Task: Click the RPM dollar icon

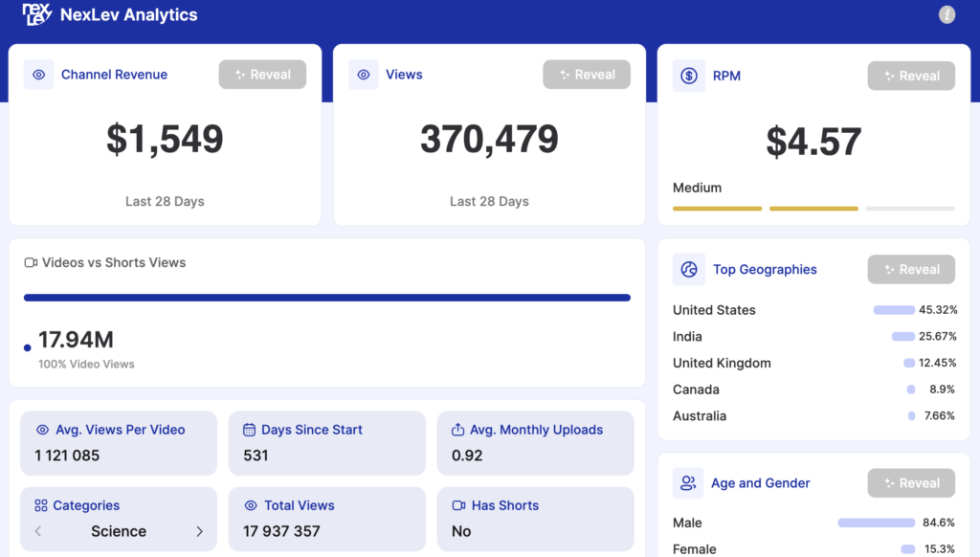Action: (x=689, y=76)
